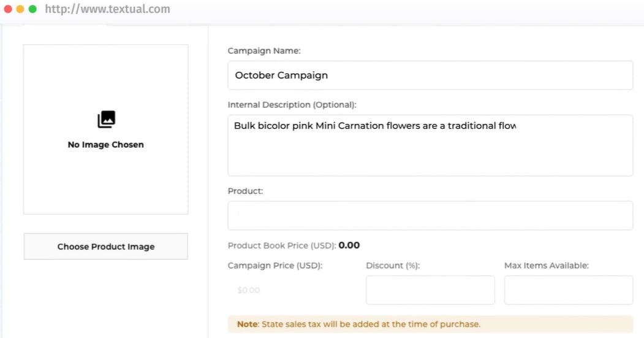
Task: Click the textual.com URL address bar
Action: click(108, 9)
